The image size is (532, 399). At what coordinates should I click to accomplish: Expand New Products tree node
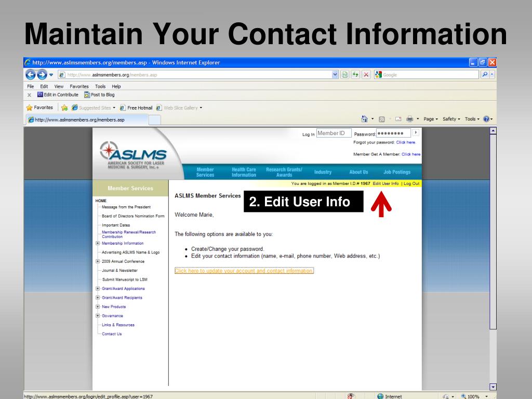98,307
